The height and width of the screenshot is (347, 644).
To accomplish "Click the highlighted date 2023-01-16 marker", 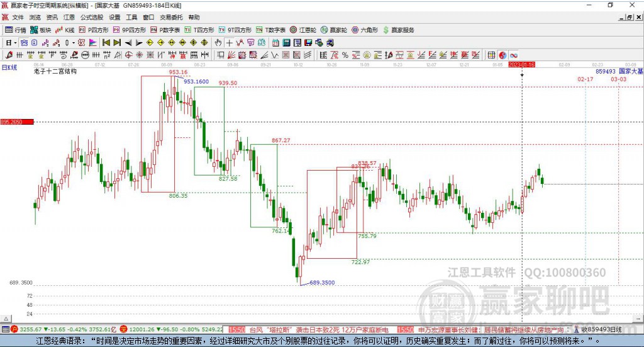I will 521,64.
